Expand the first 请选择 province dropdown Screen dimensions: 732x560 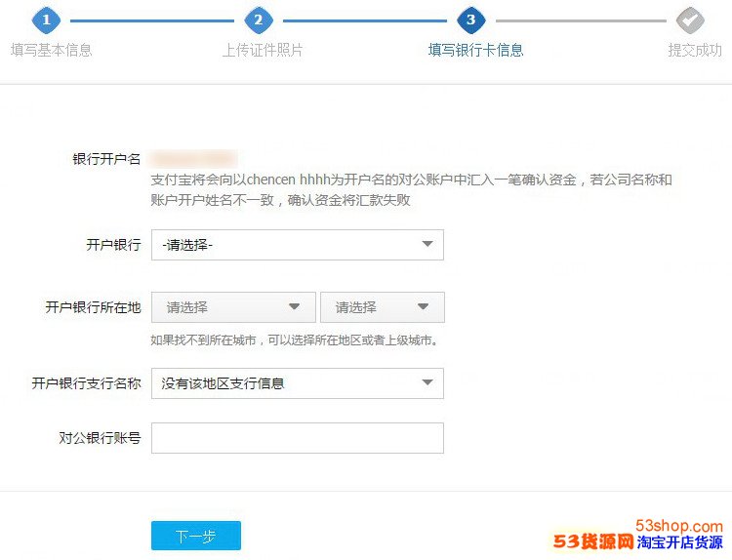click(233, 307)
